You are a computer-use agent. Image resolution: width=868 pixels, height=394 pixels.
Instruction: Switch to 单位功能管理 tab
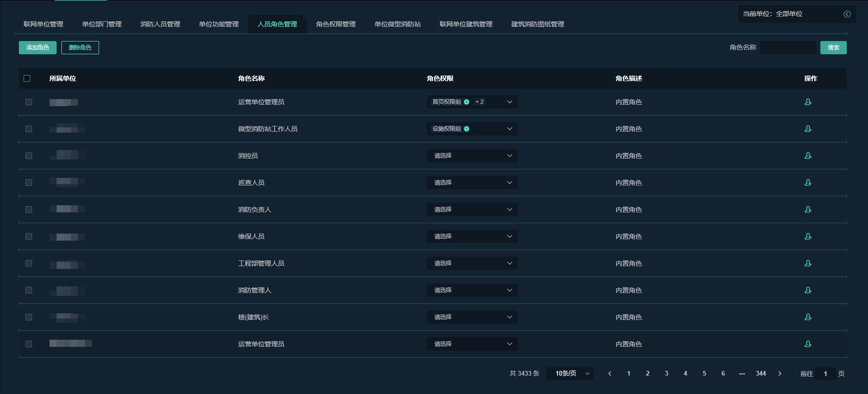point(219,24)
